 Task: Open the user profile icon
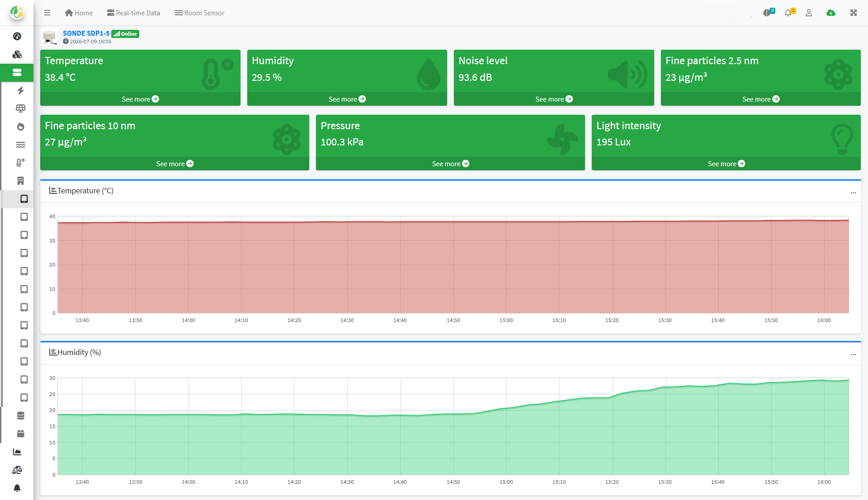tap(809, 13)
